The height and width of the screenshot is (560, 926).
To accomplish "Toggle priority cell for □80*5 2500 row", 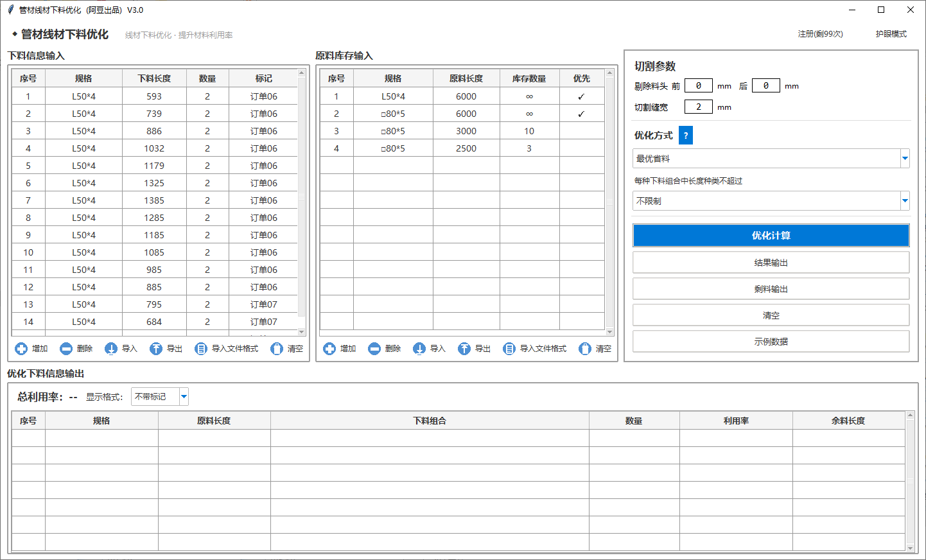I will (582, 148).
